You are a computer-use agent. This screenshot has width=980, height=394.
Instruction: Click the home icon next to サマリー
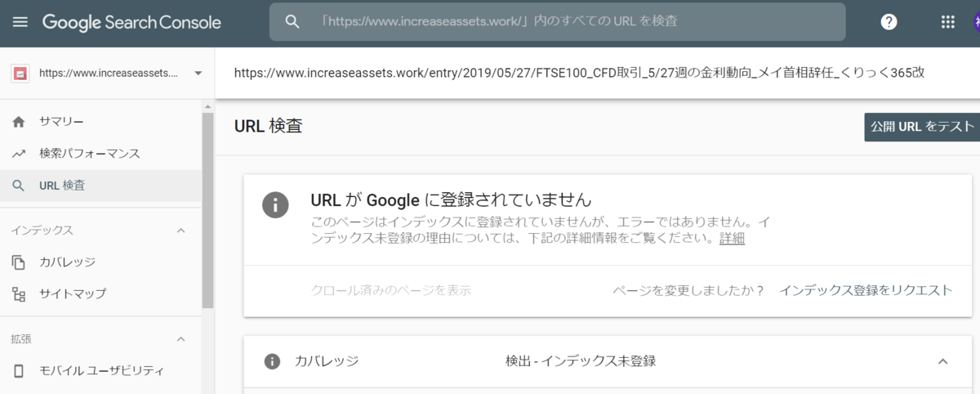click(19, 122)
